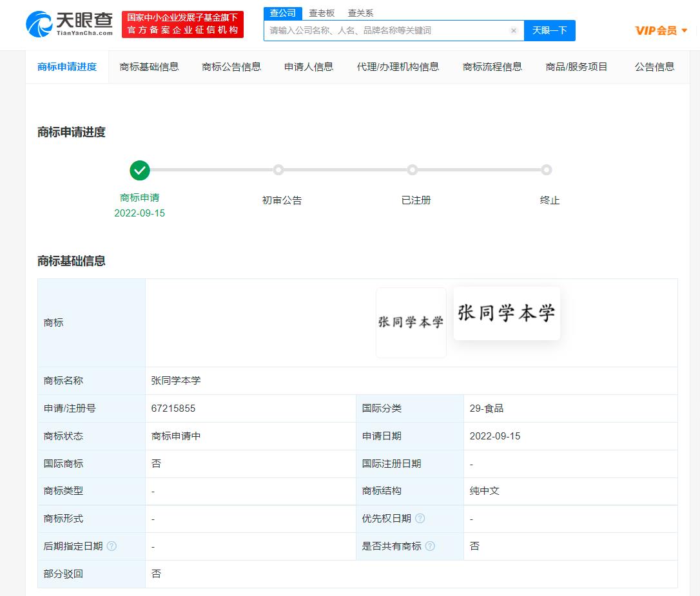Select the 已注册 progress step circle
This screenshot has height=596, width=700.
coord(413,170)
